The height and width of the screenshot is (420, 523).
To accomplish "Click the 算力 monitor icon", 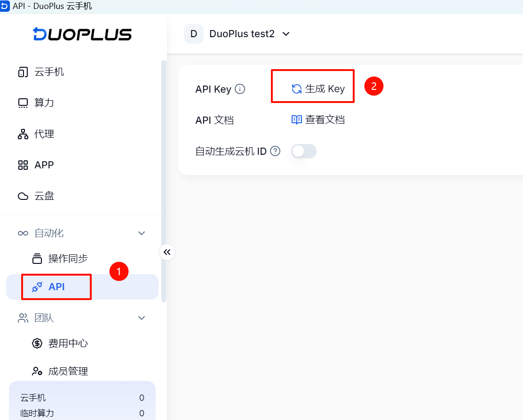I will (x=23, y=103).
